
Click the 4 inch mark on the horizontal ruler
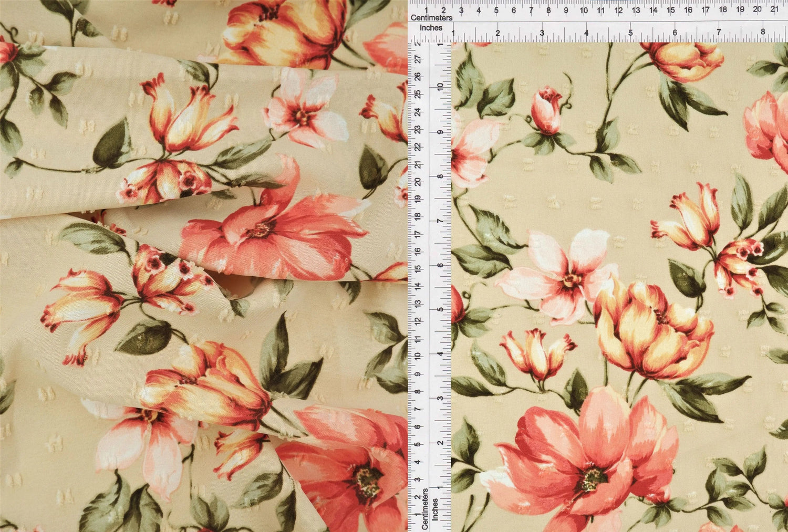point(586,33)
